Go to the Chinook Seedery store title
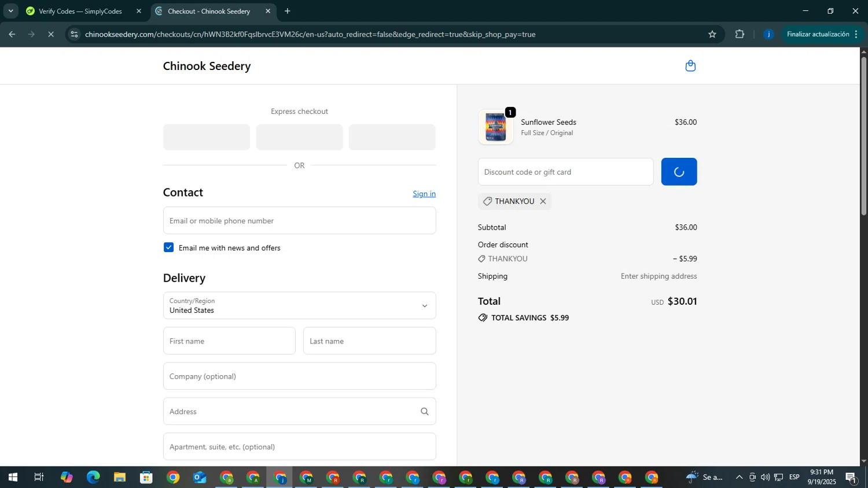Screen dimensions: 868x488 pos(207,66)
